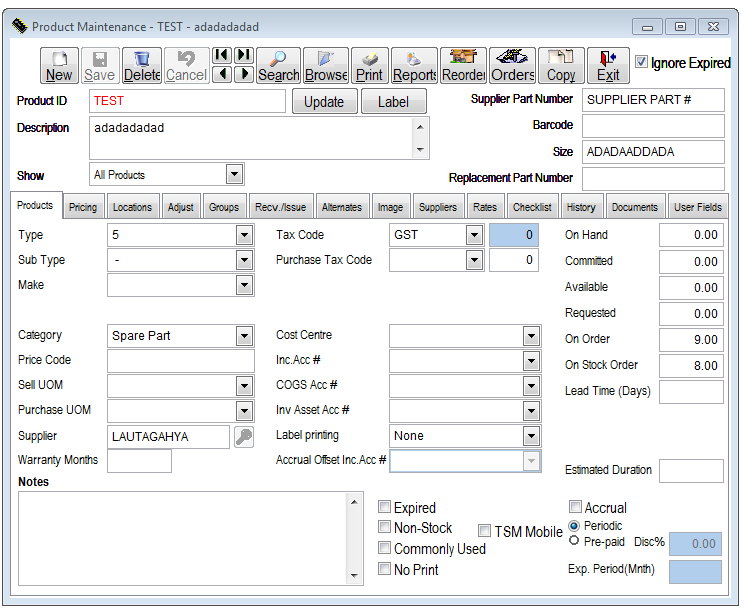Click the supplier lookup key icon

[x=244, y=436]
